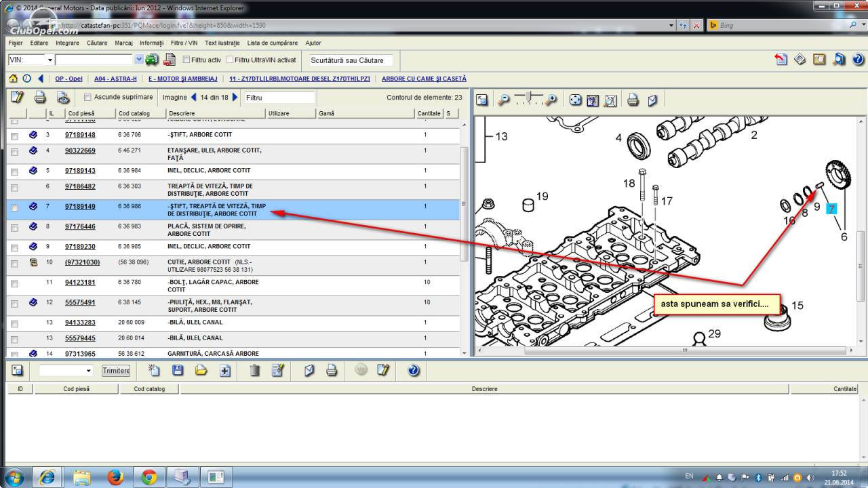This screenshot has height=488, width=868.
Task: Open the Integrare menu
Action: 67,43
